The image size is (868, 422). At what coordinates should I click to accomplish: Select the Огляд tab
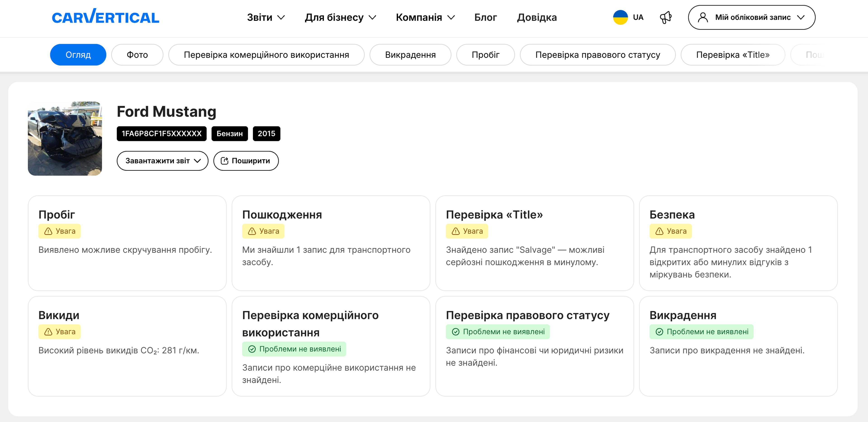tap(78, 55)
